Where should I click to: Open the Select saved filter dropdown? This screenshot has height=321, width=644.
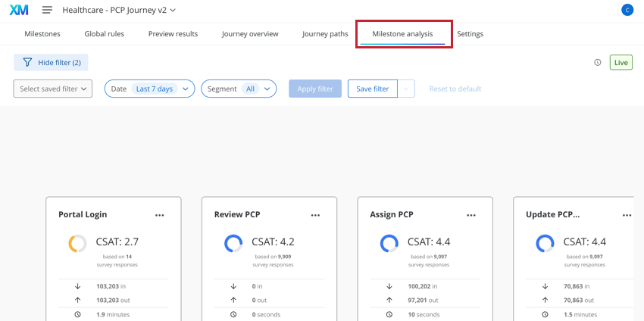[x=53, y=89]
